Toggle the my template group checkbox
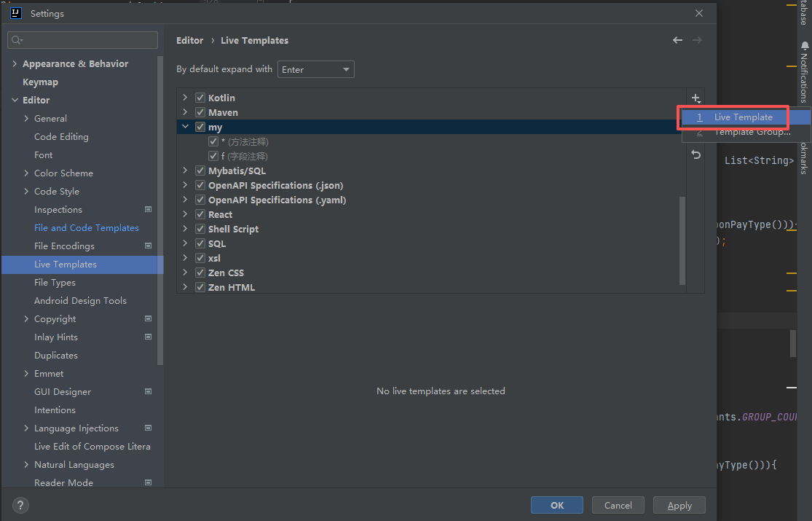812x521 pixels. tap(200, 127)
